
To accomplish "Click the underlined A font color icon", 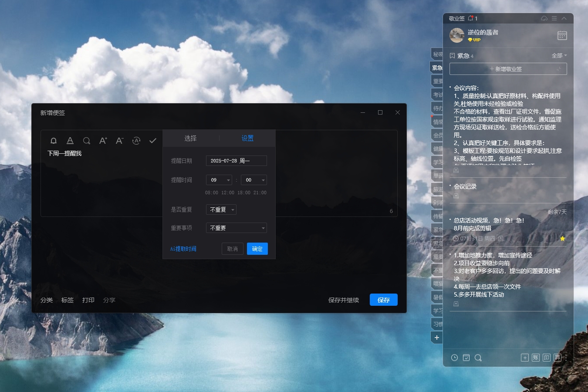I will coord(70,141).
